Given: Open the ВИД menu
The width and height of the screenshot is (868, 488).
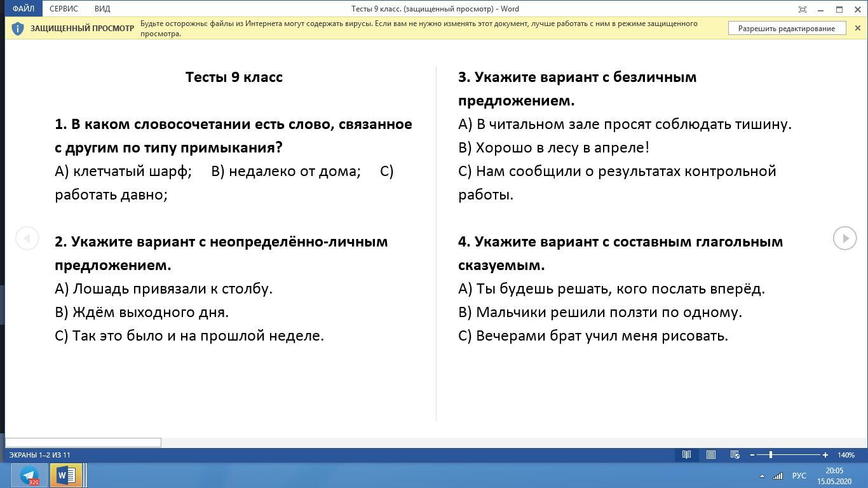Looking at the screenshot, I should point(102,9).
